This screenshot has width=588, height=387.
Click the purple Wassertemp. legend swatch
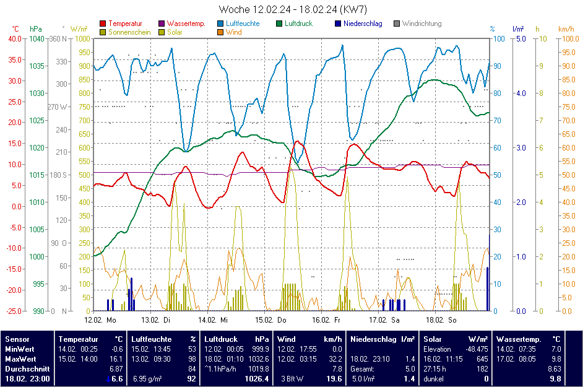(x=162, y=24)
